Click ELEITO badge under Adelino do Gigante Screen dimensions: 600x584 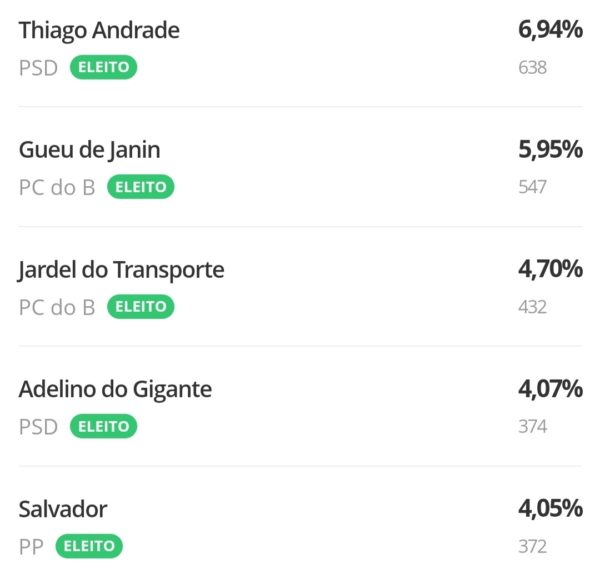[103, 426]
